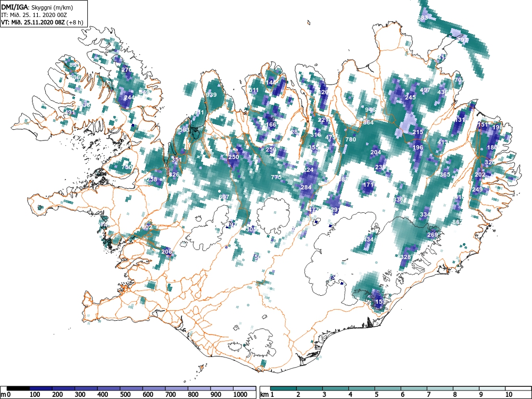The width and height of the screenshot is (532, 399).
Task: Click the visibility value "864"
Action: [x=368, y=122]
